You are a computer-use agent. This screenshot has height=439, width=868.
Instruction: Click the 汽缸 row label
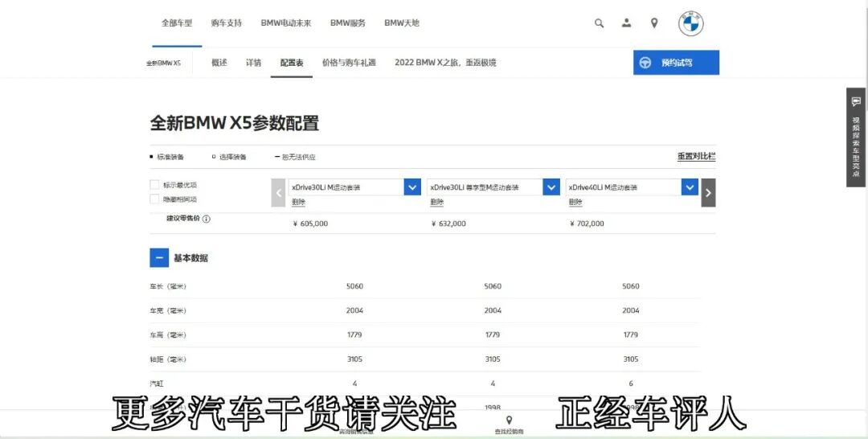[x=157, y=383]
